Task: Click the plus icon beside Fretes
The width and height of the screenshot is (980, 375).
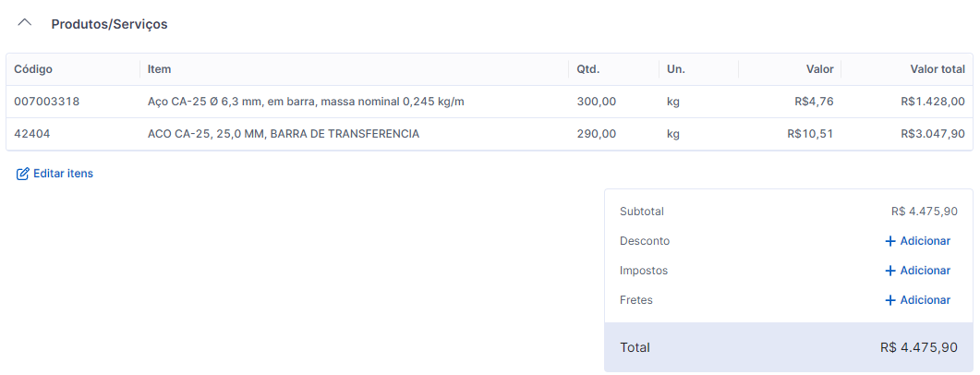Action: (890, 300)
